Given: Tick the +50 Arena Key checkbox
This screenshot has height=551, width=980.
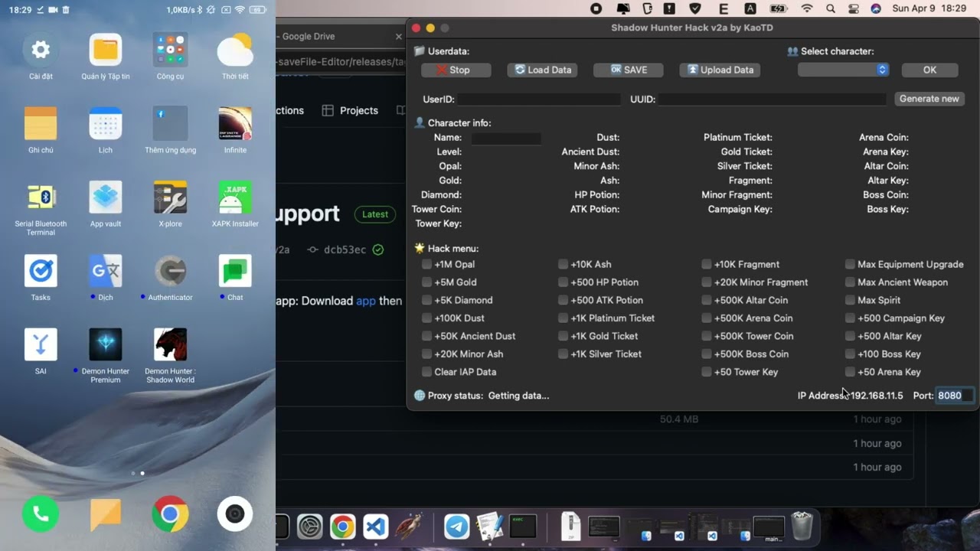Looking at the screenshot, I should tap(850, 372).
